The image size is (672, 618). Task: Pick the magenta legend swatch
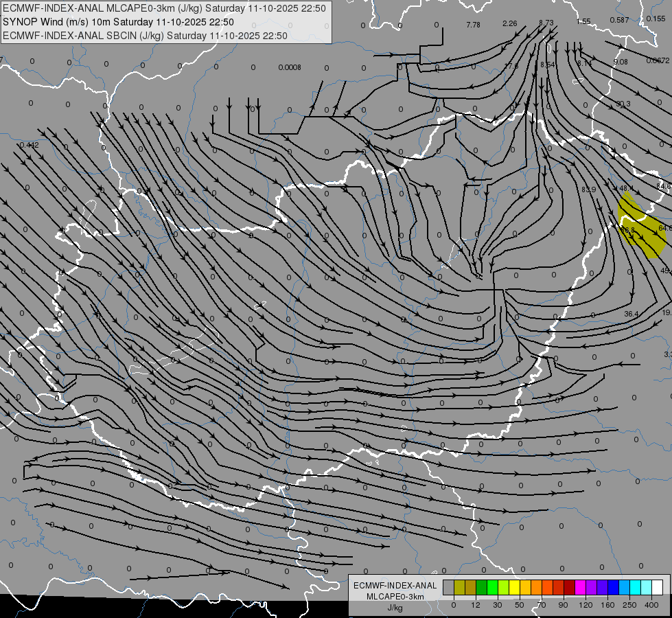tap(580, 588)
